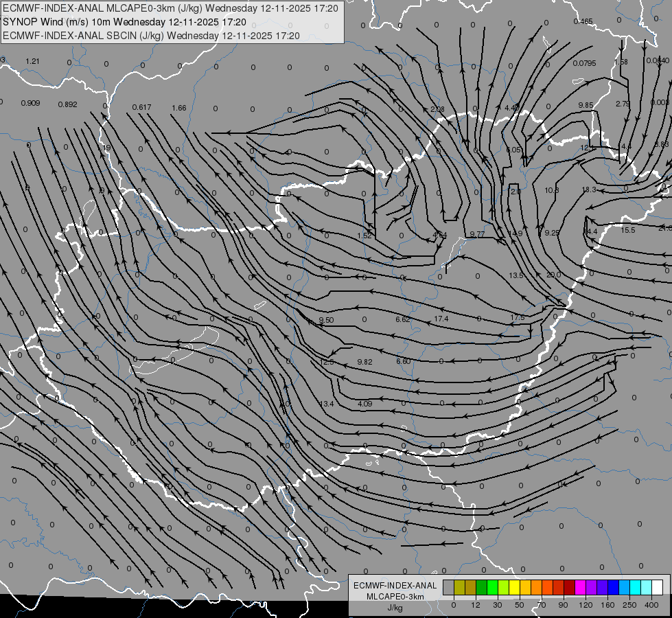Image resolution: width=672 pixels, height=618 pixels.
Task: Click the map value 9.50
Action: pos(326,321)
